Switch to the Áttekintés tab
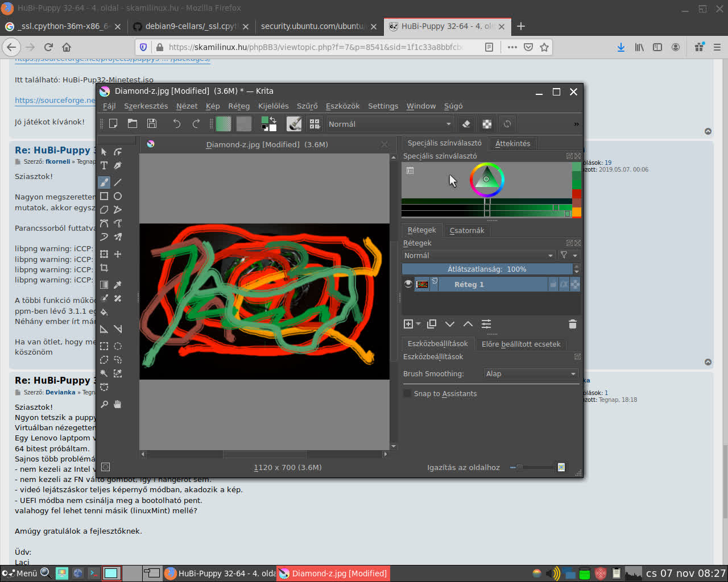The height and width of the screenshot is (582, 728). [x=512, y=143]
